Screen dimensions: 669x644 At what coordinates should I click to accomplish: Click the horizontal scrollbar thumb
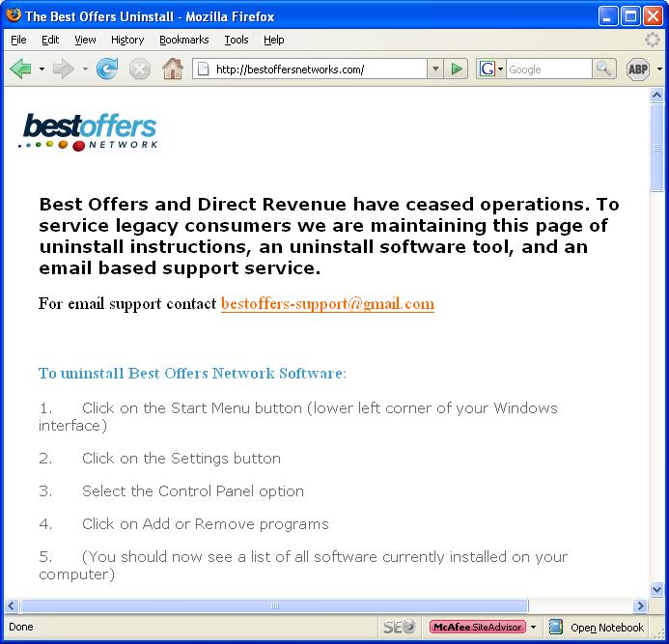click(274, 605)
